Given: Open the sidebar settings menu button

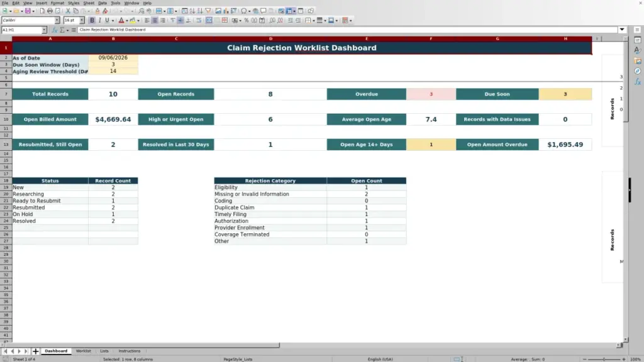Looking at the screenshot, I should [638, 30].
